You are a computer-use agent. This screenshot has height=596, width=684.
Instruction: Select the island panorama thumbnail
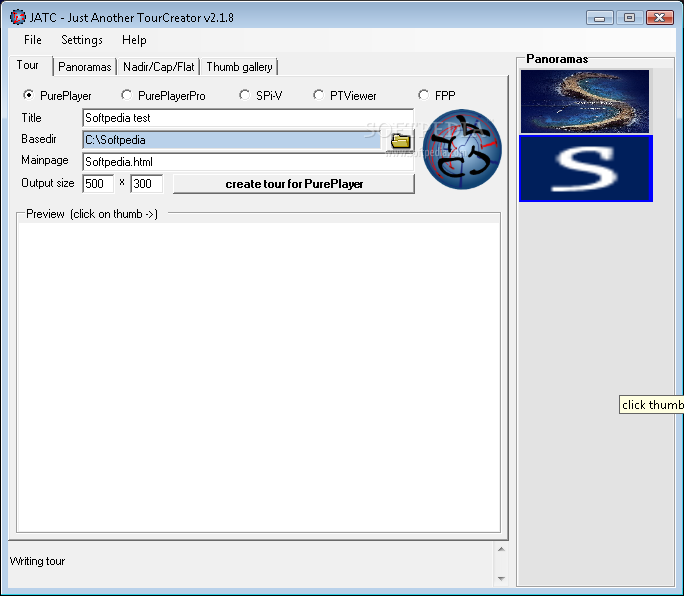[585, 101]
